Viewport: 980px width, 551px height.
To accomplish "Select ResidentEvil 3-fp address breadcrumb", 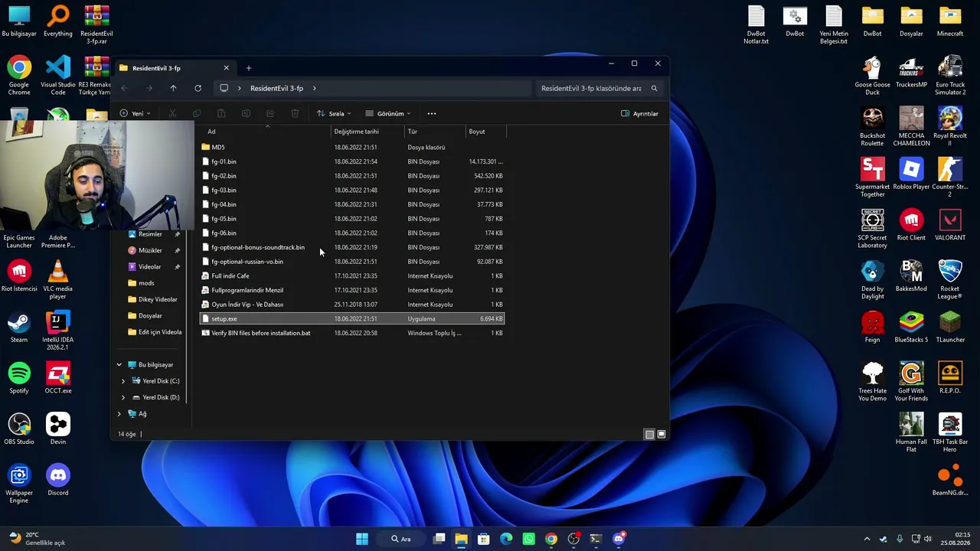I will tap(276, 88).
